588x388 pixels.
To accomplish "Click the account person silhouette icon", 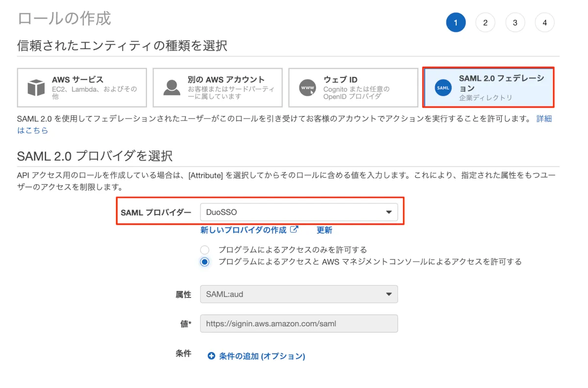I will (172, 88).
